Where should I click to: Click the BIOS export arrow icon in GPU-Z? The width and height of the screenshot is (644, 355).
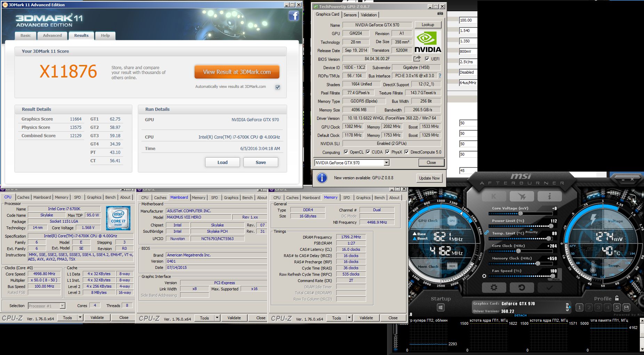pyautogui.click(x=417, y=59)
